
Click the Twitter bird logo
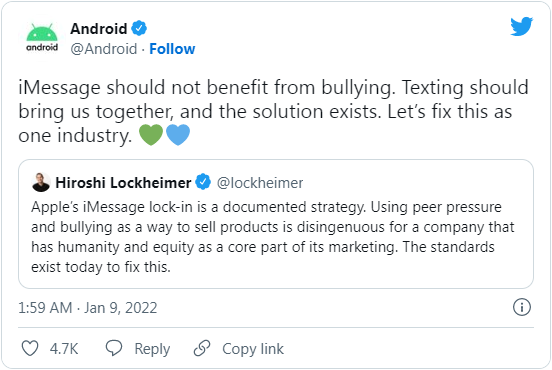[x=521, y=26]
